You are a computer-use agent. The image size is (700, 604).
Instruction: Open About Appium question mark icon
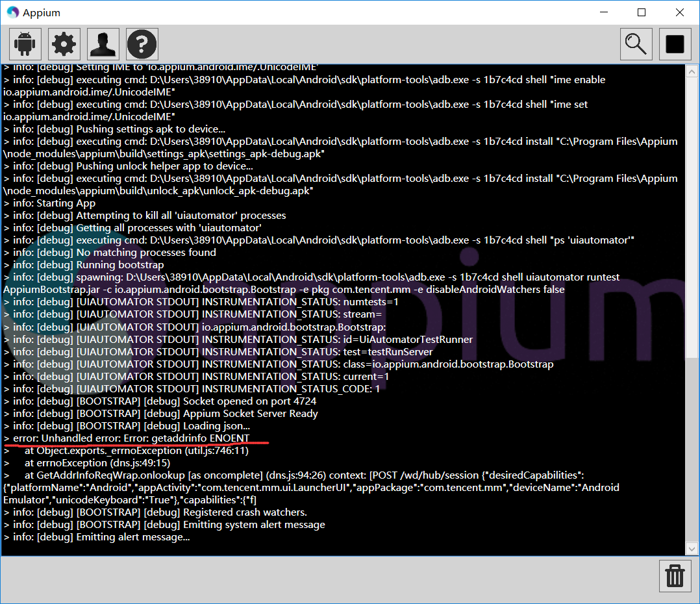pyautogui.click(x=142, y=44)
